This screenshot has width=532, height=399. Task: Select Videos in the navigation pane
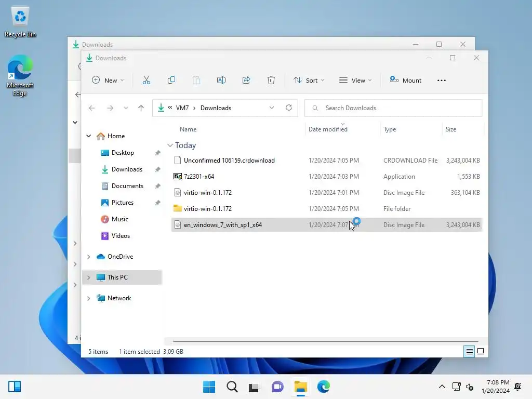pyautogui.click(x=121, y=236)
